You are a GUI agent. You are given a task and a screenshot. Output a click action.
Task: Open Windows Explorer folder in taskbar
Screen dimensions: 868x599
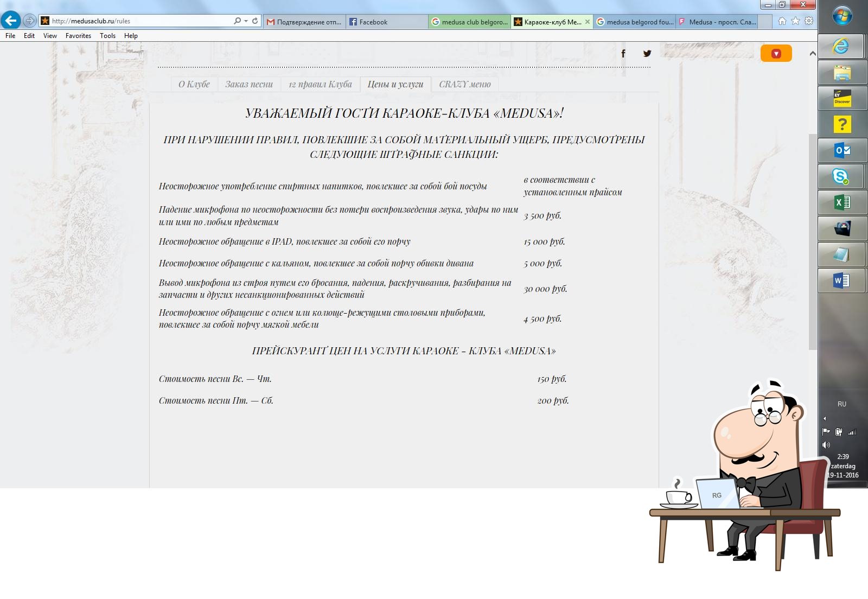(x=841, y=72)
